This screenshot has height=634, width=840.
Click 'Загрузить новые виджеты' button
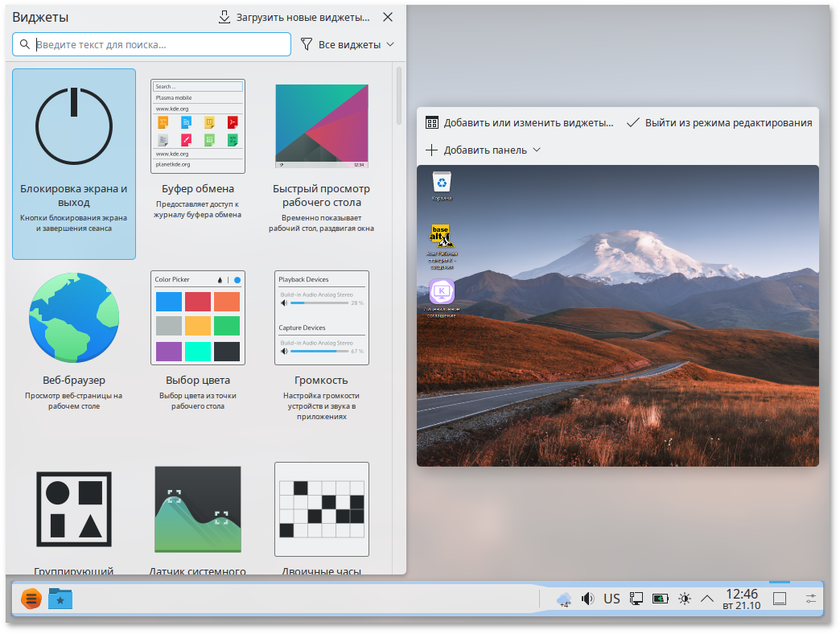(x=294, y=17)
